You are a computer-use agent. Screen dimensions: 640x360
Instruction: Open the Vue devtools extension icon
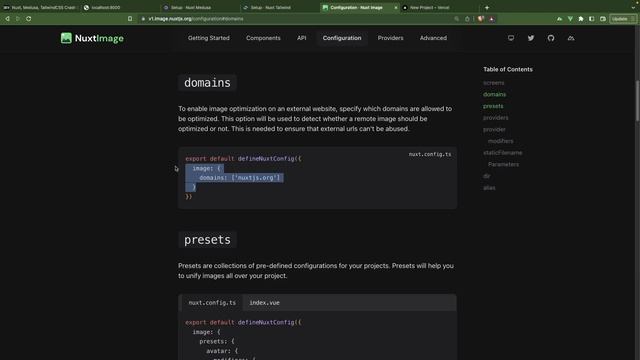coord(570,19)
